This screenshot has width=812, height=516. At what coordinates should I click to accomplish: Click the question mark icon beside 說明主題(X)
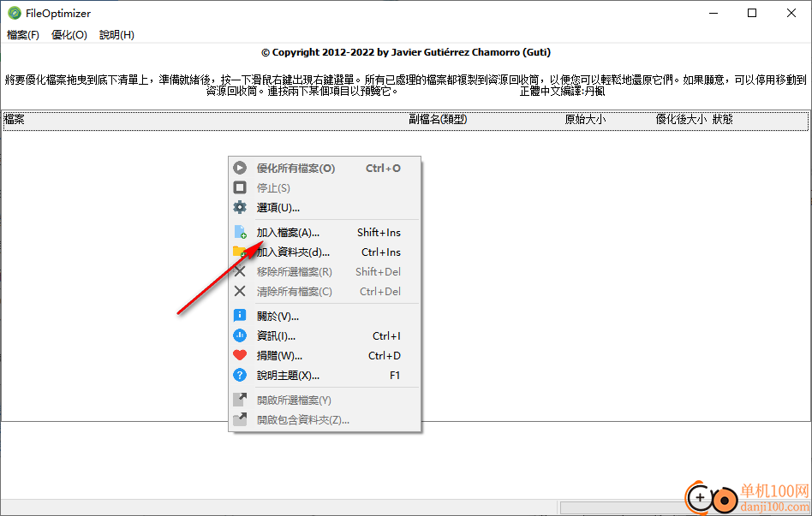coord(240,375)
